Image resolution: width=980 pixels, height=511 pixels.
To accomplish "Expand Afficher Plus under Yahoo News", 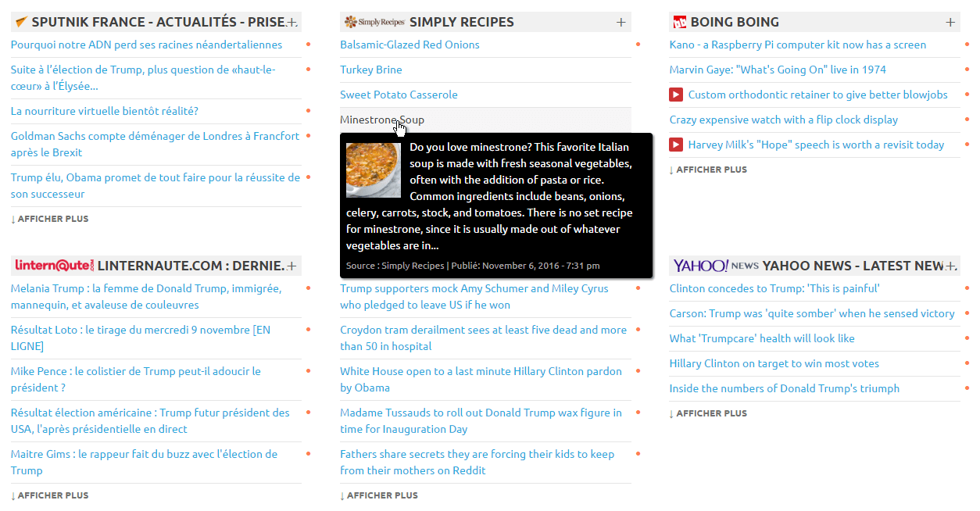I will pos(708,413).
